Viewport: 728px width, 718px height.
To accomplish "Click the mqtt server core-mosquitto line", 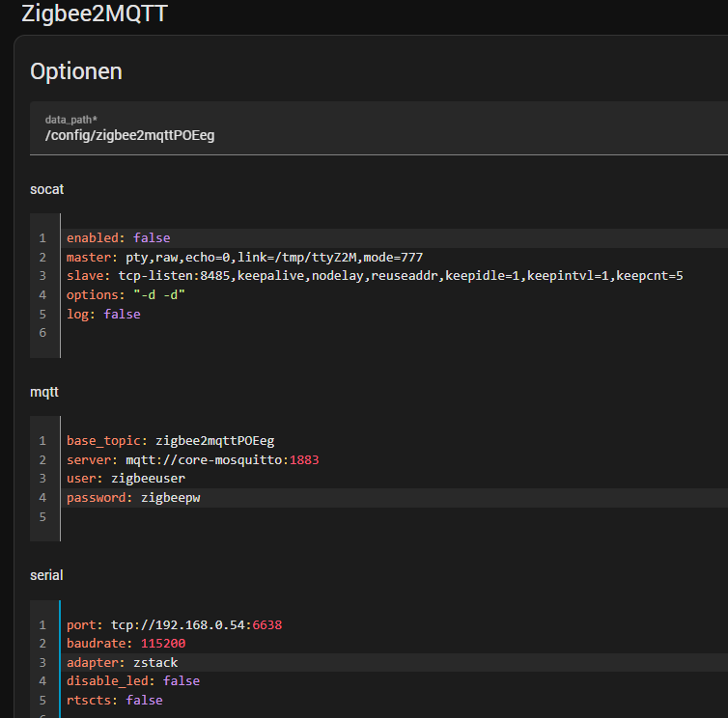I will click(x=192, y=459).
